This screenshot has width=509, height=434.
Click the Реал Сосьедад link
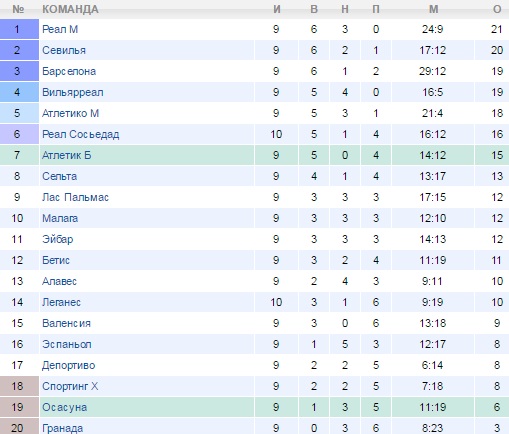coord(81,134)
